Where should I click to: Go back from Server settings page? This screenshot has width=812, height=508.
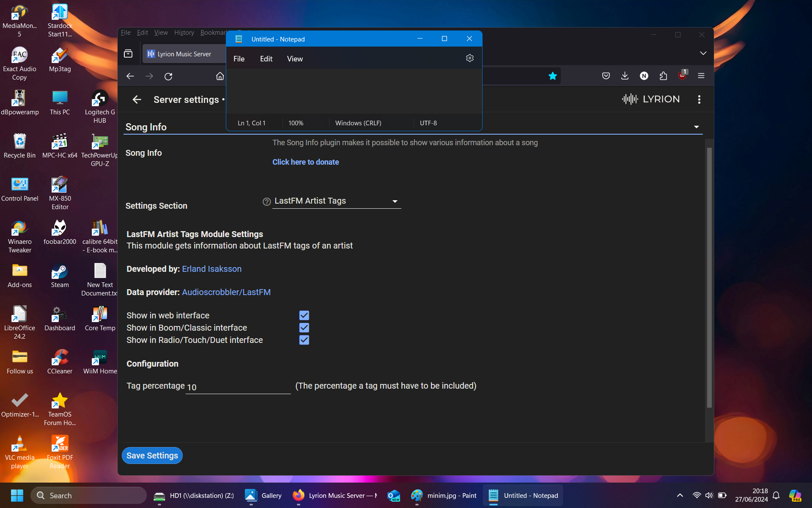pos(137,99)
